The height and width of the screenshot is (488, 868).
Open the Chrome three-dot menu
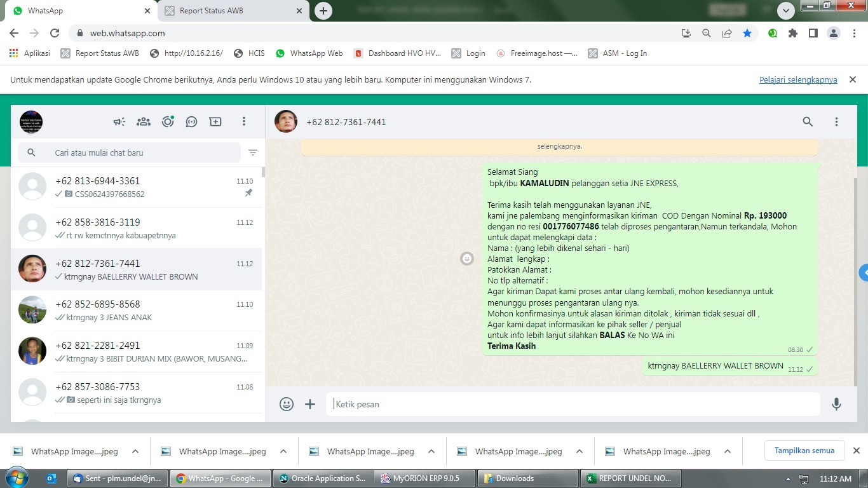(854, 33)
